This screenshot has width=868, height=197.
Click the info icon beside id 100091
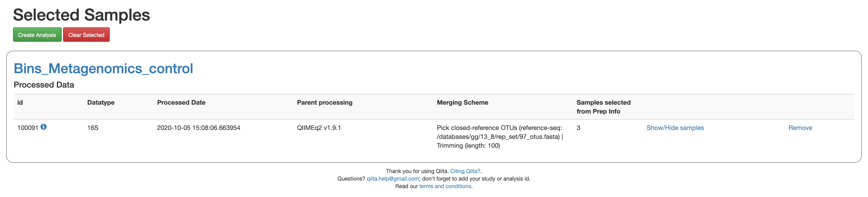point(44,127)
